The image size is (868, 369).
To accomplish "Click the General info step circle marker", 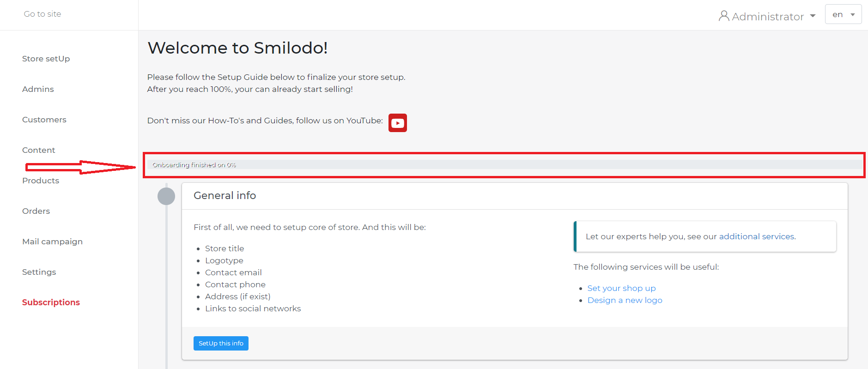I will click(166, 196).
